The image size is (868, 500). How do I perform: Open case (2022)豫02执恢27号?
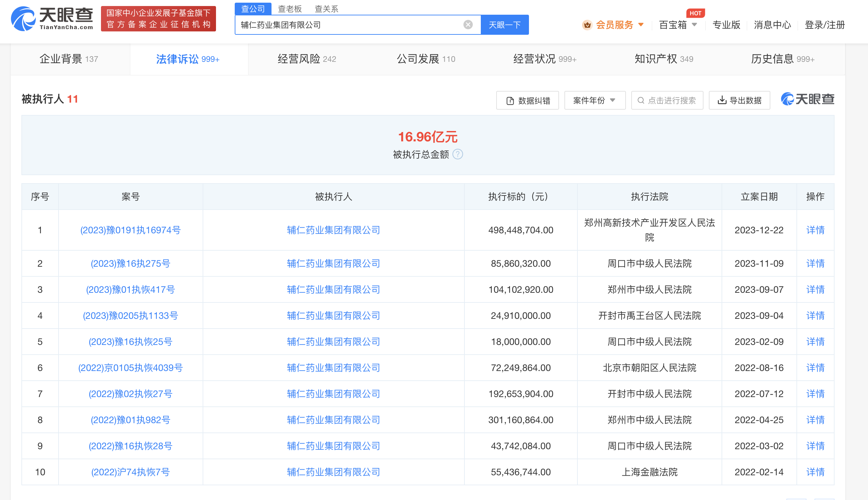[130, 394]
